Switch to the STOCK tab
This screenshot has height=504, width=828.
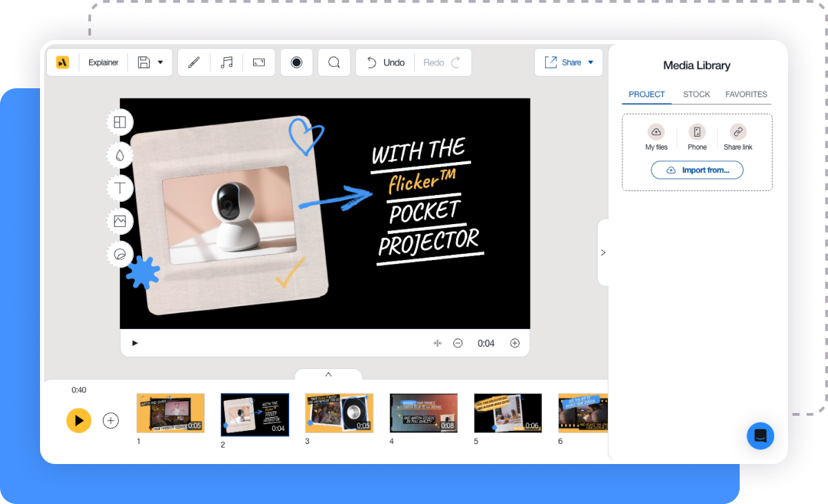pos(696,94)
